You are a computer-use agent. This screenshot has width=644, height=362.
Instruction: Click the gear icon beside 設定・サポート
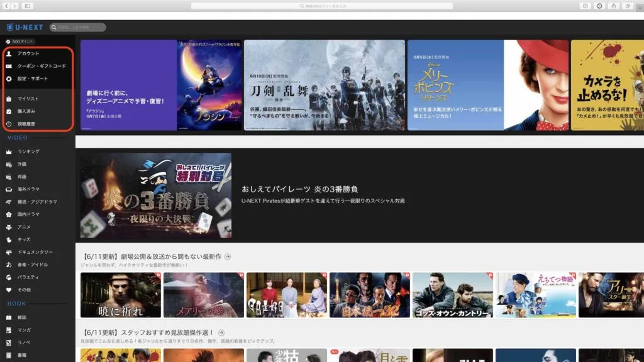(9, 79)
